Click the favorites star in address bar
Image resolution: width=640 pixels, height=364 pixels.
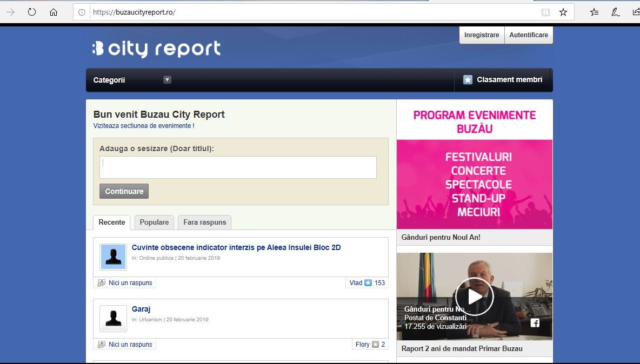[x=563, y=12]
